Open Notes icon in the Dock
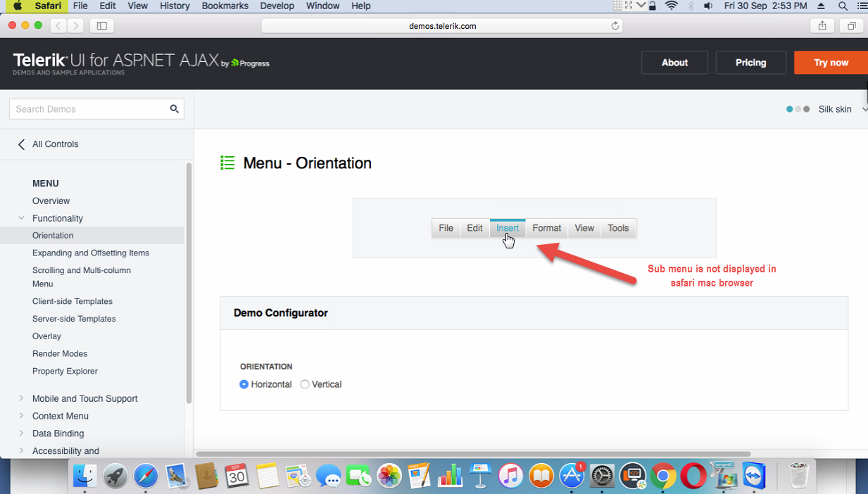The height and width of the screenshot is (494, 868). [x=268, y=476]
